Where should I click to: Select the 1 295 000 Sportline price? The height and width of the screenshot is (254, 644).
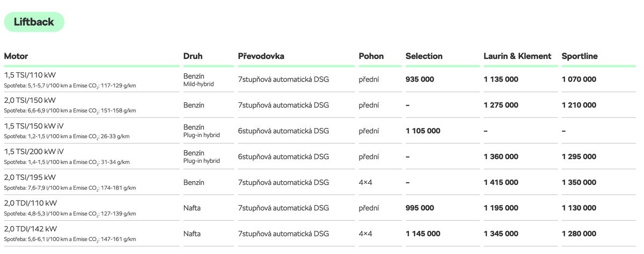pos(579,156)
